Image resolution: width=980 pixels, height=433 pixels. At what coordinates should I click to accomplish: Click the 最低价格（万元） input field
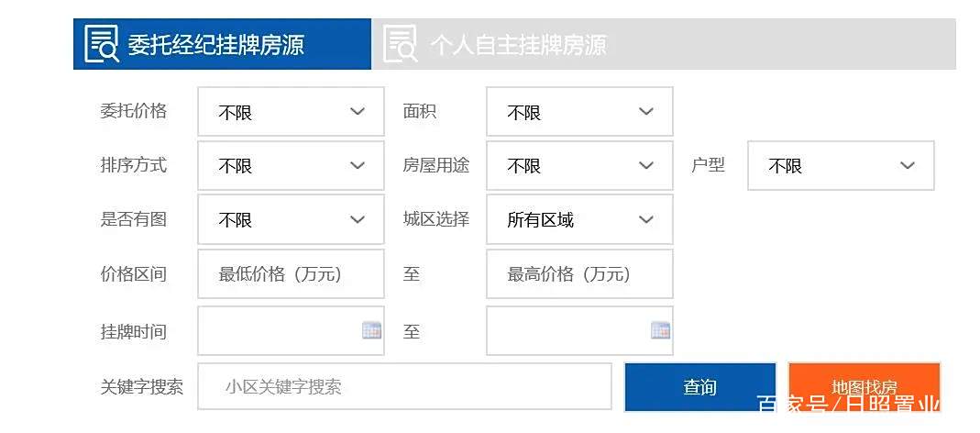pyautogui.click(x=292, y=274)
